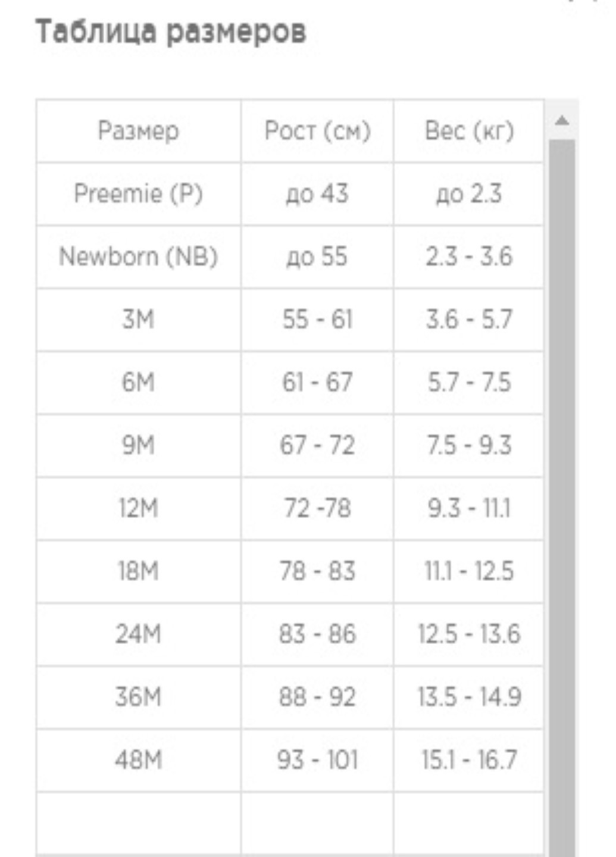The width and height of the screenshot is (616, 857).
Task: Select the 18M size cell
Action: click(x=139, y=572)
